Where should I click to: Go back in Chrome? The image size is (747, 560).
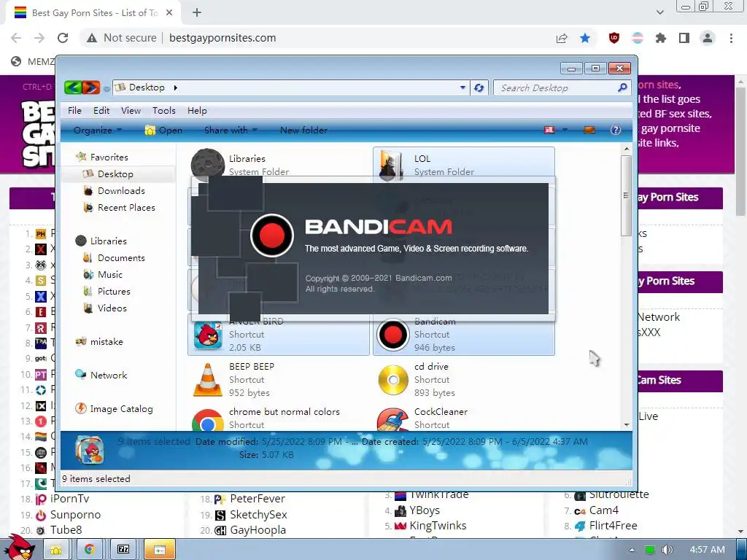pos(16,38)
